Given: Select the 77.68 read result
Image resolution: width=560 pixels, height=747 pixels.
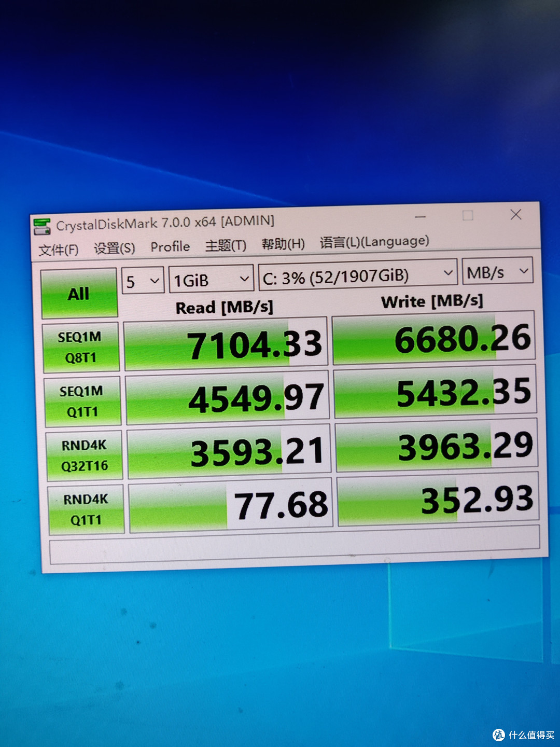Looking at the screenshot, I should tap(231, 506).
